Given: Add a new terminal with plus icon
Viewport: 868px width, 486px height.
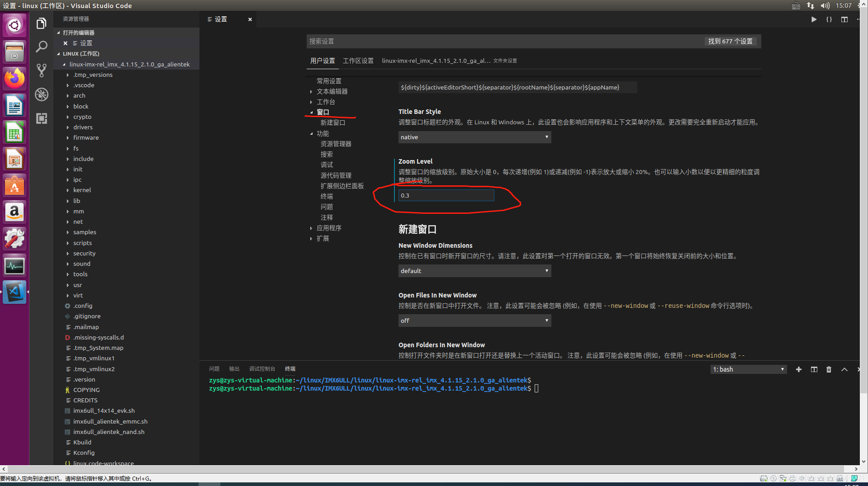Looking at the screenshot, I should click(x=799, y=369).
